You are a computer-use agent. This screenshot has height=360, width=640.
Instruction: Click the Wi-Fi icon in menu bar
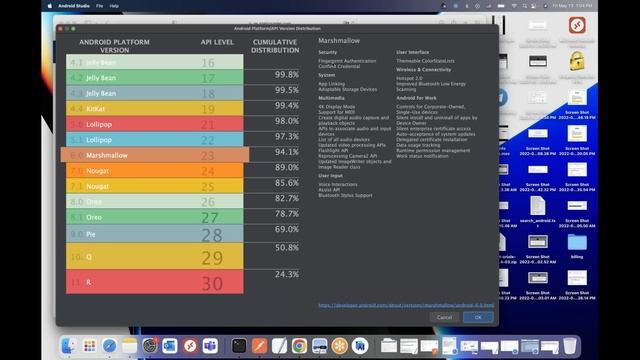coord(514,6)
